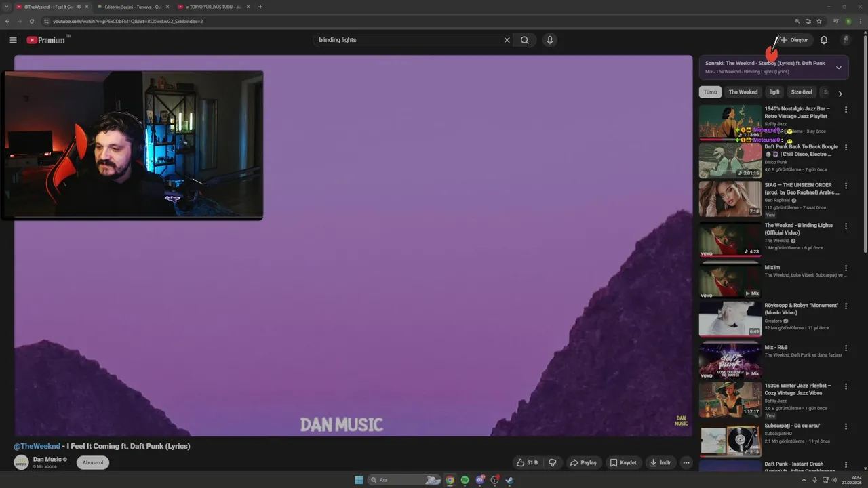Open Steam from the taskbar
The height and width of the screenshot is (488, 868).
509,480
